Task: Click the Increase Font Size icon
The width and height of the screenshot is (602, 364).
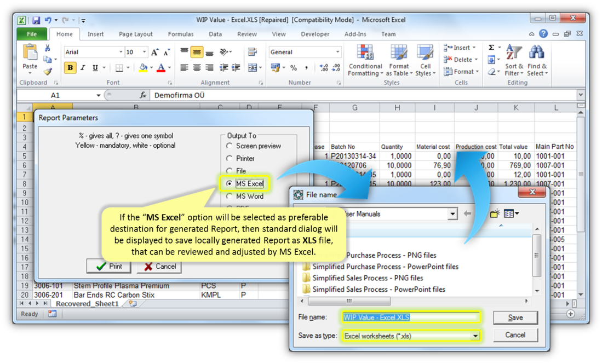Action: pos(154,52)
